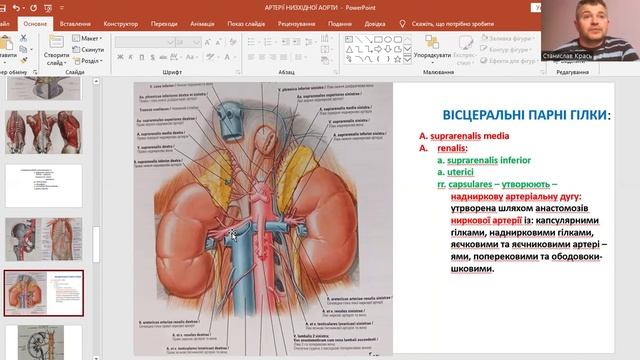Viewport: 640px width, 360px height.
Task: Open the Ефекти для фігур button
Action: pos(508,60)
